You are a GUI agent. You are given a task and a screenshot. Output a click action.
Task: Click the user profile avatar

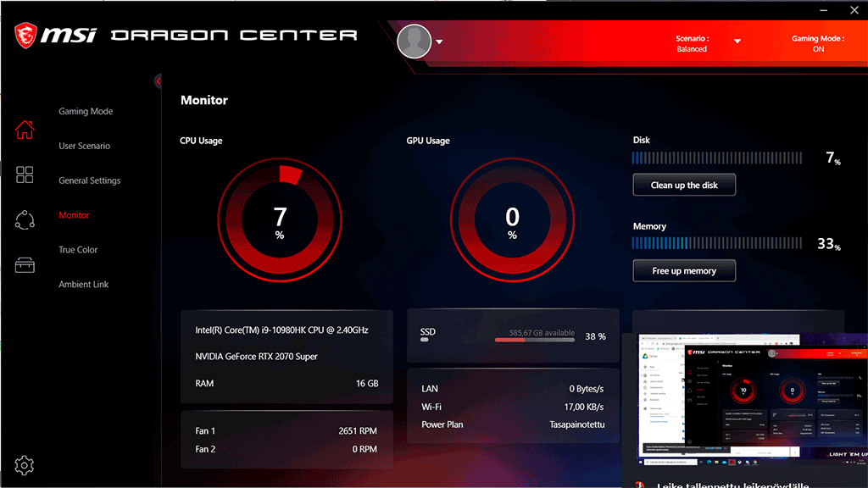(x=414, y=42)
